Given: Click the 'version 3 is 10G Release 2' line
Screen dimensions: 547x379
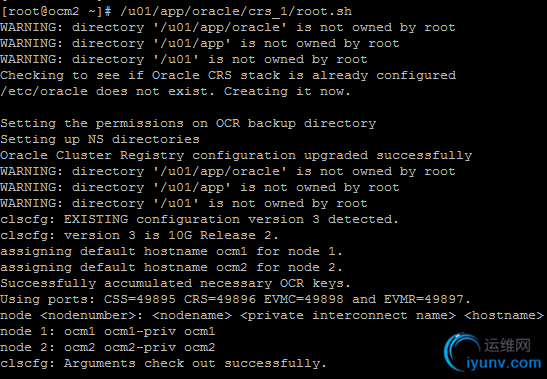Looking at the screenshot, I should 139,236.
